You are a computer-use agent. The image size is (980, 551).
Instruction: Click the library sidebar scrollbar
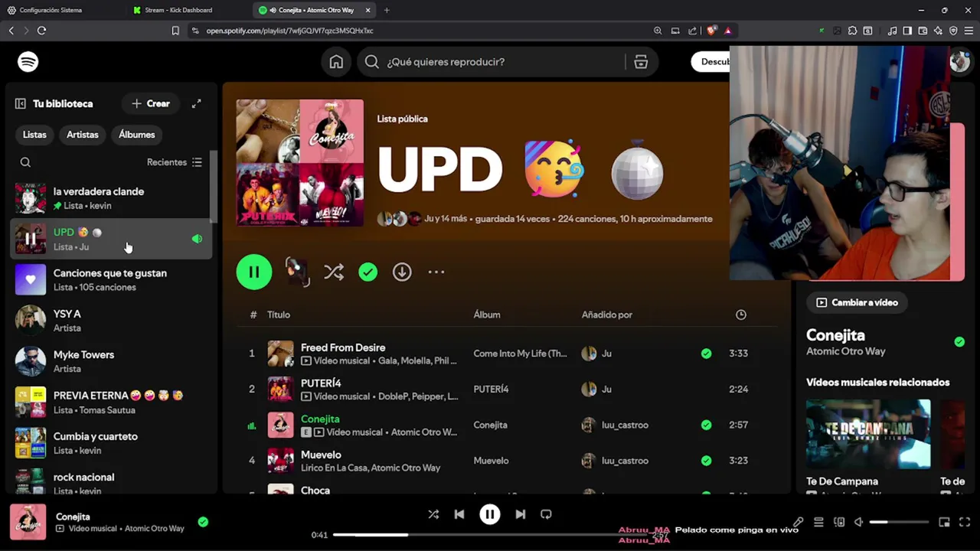pos(214,185)
